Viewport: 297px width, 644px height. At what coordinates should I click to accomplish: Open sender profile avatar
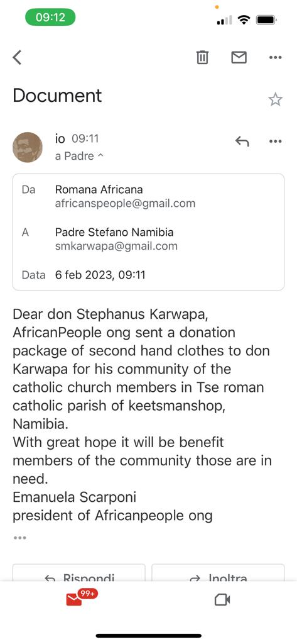point(28,147)
